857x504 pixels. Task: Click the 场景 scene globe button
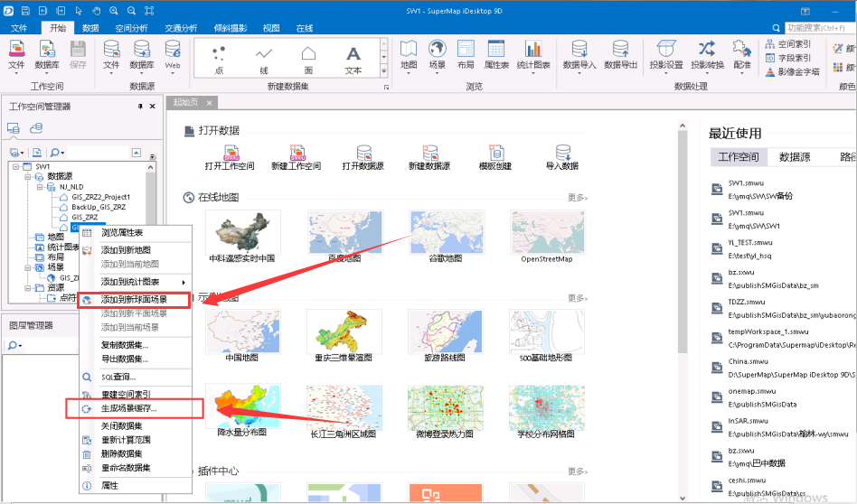438,56
